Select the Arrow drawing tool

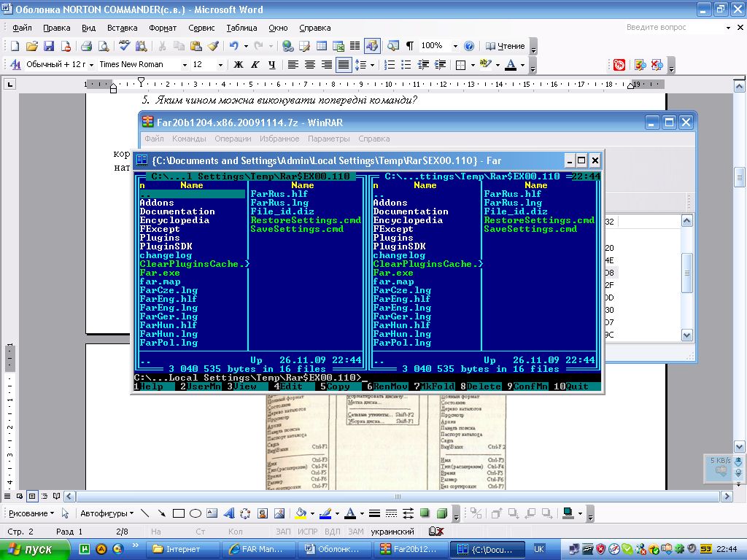pyautogui.click(x=161, y=513)
